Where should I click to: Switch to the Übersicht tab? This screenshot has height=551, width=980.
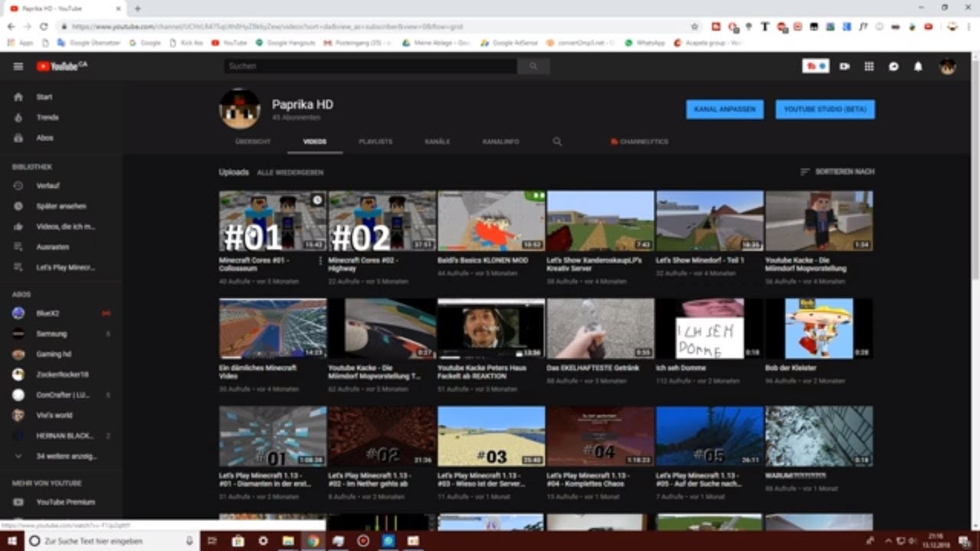tap(253, 142)
